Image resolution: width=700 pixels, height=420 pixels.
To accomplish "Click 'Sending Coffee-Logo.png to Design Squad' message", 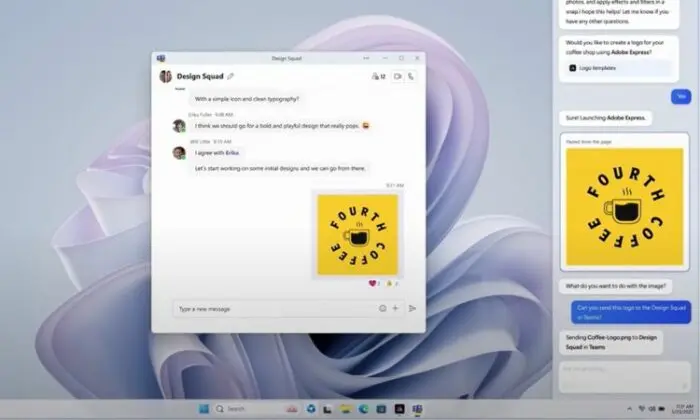I will 611,342.
